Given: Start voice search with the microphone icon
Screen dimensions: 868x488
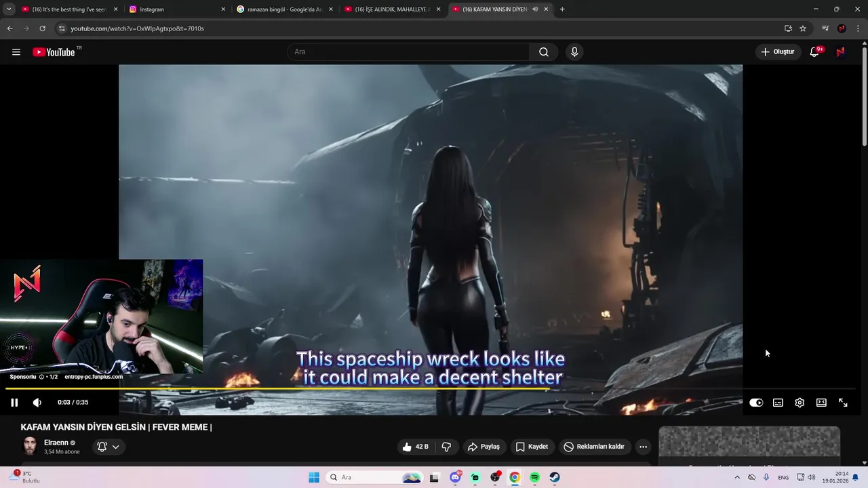Looking at the screenshot, I should [574, 52].
